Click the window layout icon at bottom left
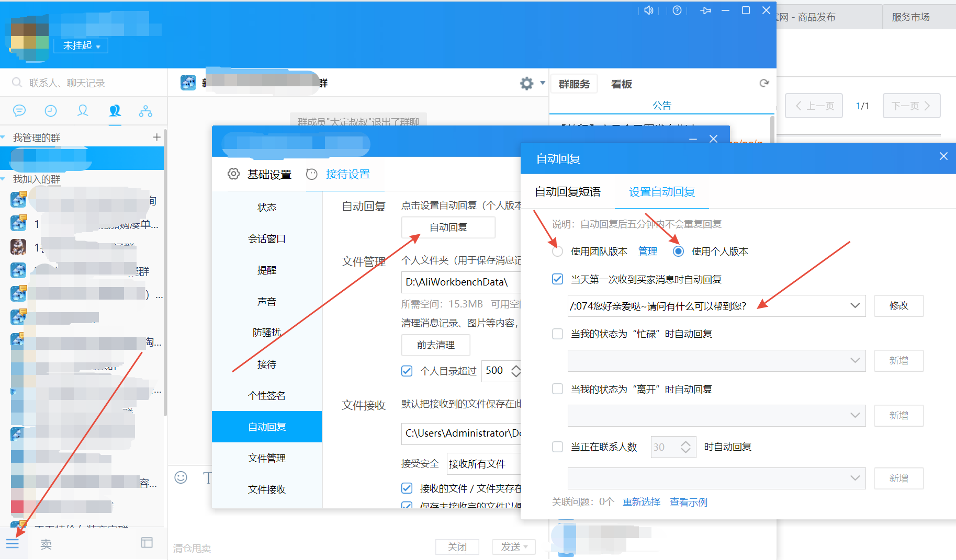 [x=147, y=543]
